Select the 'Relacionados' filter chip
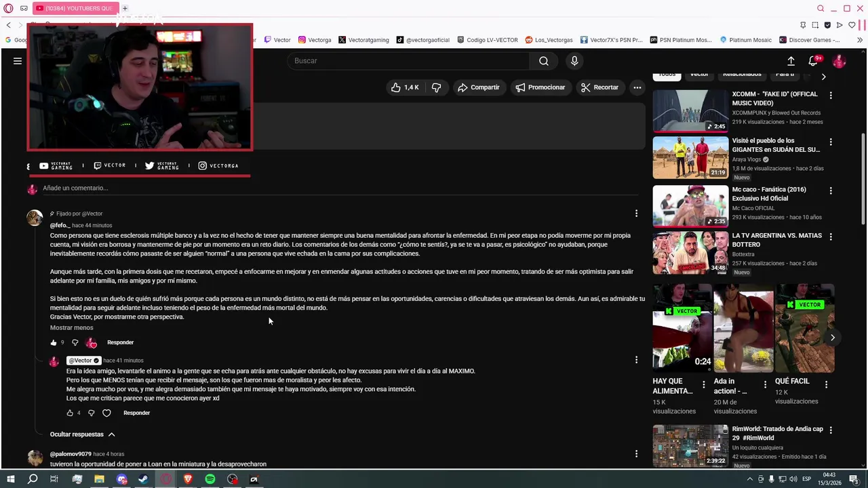 pyautogui.click(x=742, y=75)
